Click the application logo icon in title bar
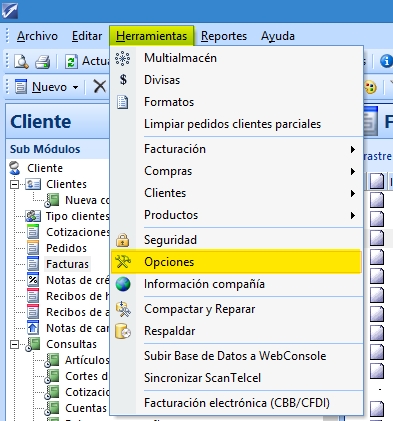Viewport: 393px width, 421px height. coord(9,11)
